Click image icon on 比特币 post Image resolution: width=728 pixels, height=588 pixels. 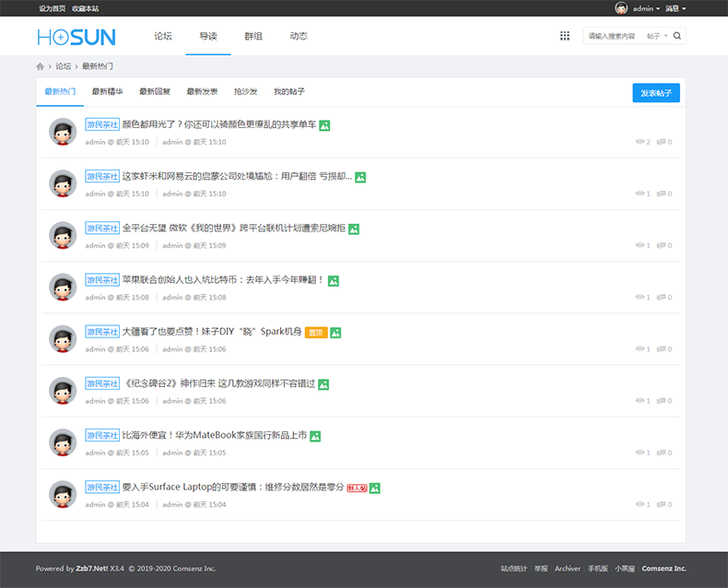(334, 281)
